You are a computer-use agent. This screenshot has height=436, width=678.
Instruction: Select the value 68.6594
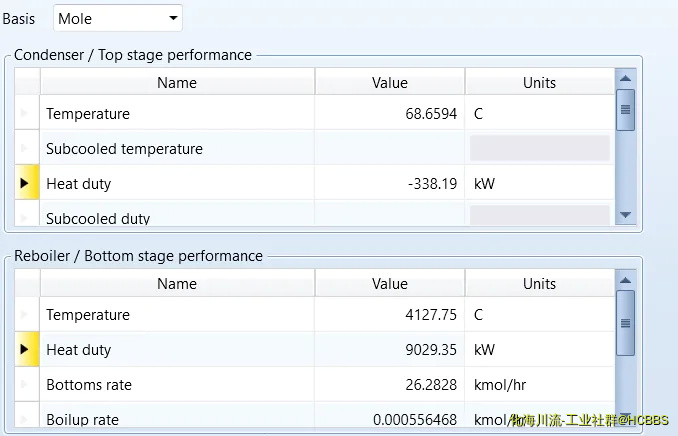pos(431,114)
